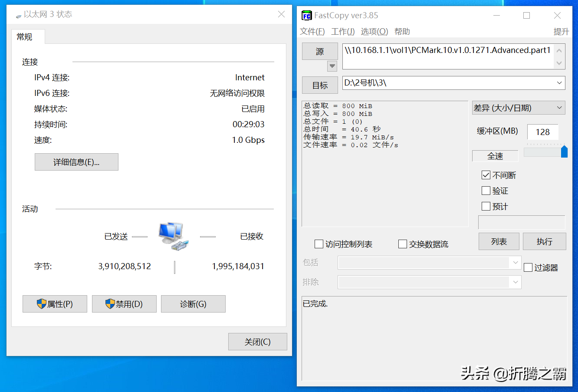Open the 工作(J) menu
This screenshot has width=578, height=392.
tap(343, 32)
